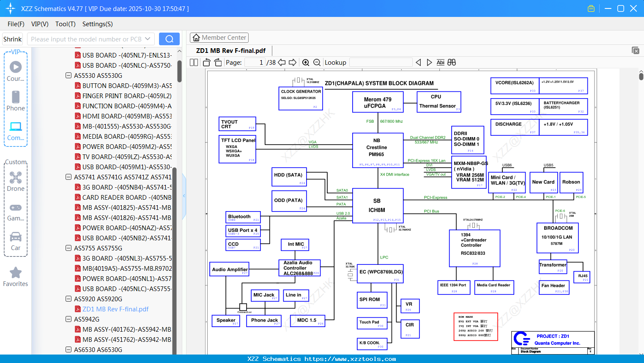This screenshot has height=363, width=644.
Task: Click the file tree vertical scrollbar thumb
Action: point(179,71)
